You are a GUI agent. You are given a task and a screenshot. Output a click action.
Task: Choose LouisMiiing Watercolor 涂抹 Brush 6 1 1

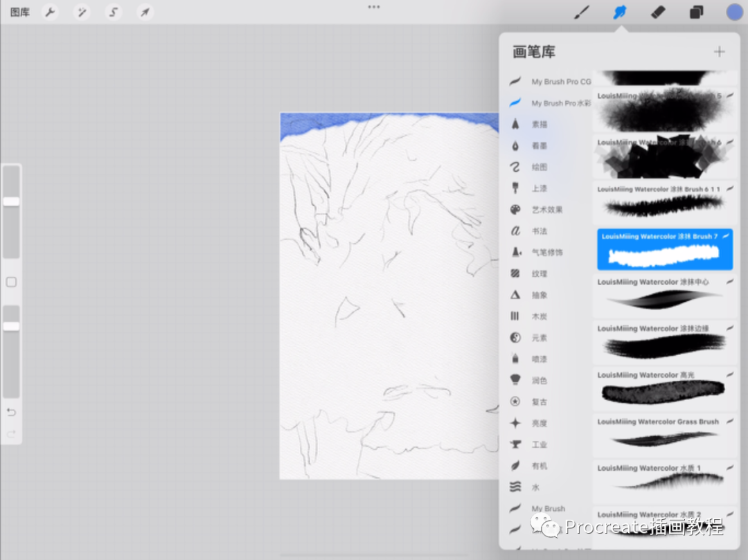pyautogui.click(x=665, y=203)
